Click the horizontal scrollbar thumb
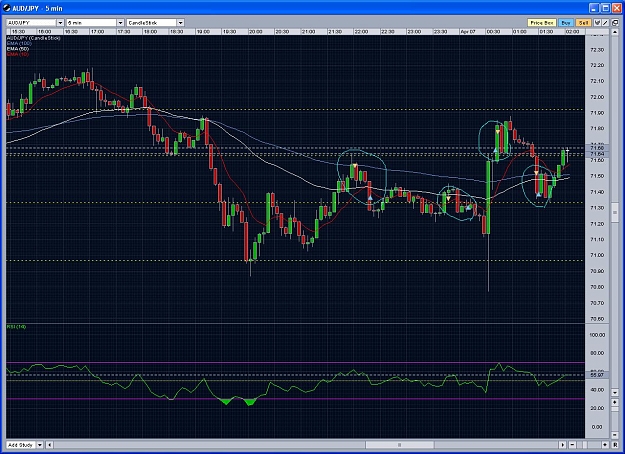Image resolution: width=625 pixels, height=454 pixels. [x=400, y=445]
